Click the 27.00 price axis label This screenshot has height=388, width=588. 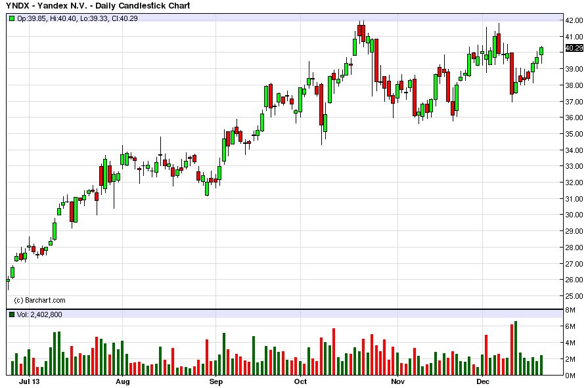pos(574,264)
